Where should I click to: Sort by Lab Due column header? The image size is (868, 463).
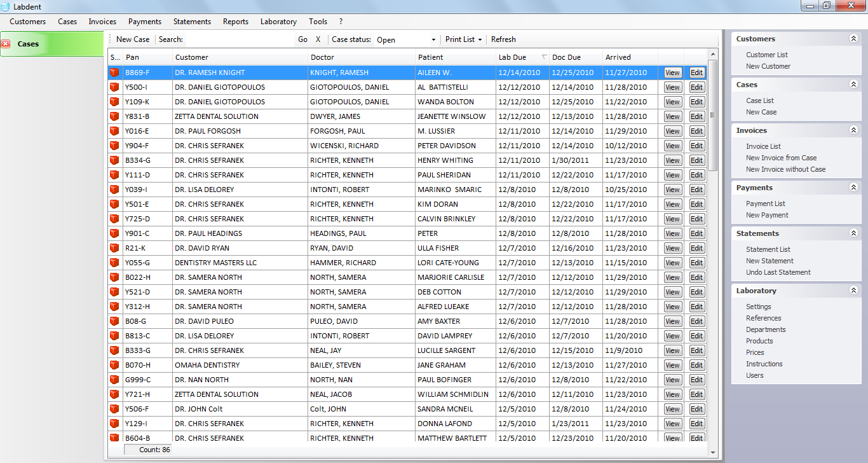click(x=522, y=57)
